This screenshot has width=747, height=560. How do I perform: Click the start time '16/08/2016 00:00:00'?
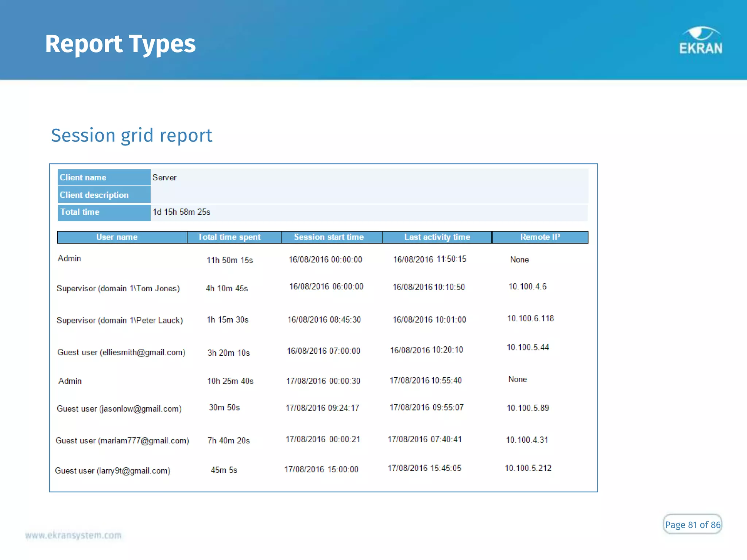tap(325, 260)
